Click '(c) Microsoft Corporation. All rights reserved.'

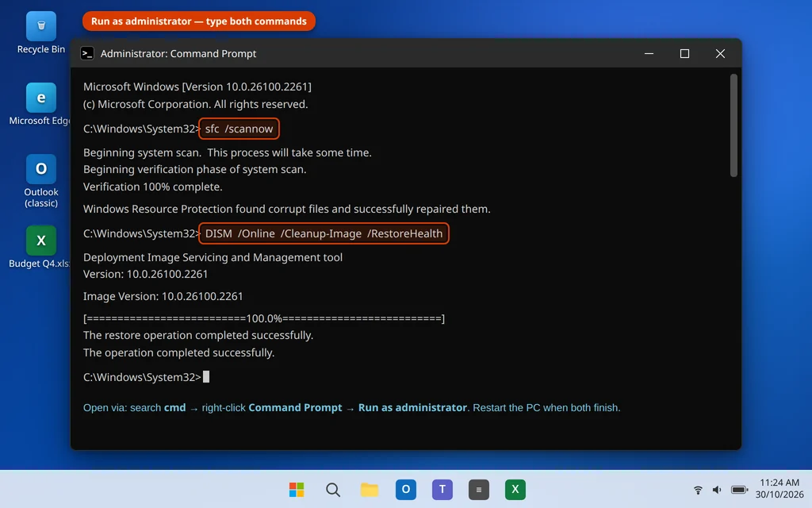pyautogui.click(x=195, y=104)
